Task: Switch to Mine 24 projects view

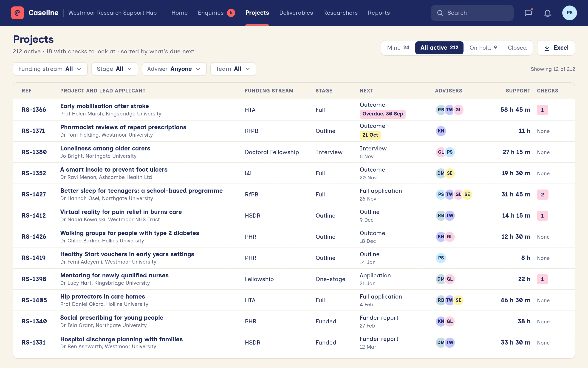Action: (x=398, y=48)
